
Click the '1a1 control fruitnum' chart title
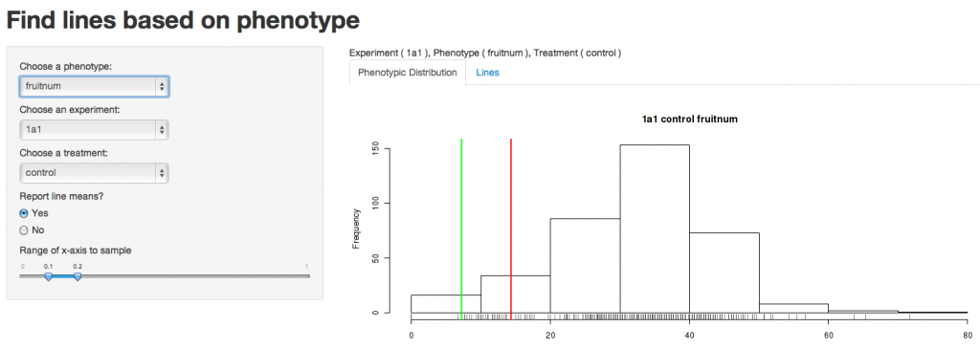[690, 120]
